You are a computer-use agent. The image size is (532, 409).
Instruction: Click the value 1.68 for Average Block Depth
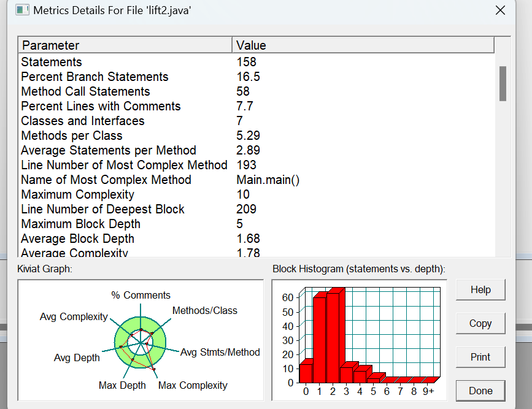[248, 239]
